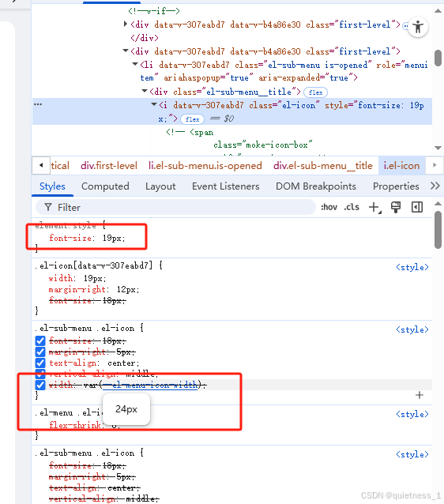This screenshot has height=504, width=444.
Task: Click the flex-shrink declaration
Action: (85, 425)
